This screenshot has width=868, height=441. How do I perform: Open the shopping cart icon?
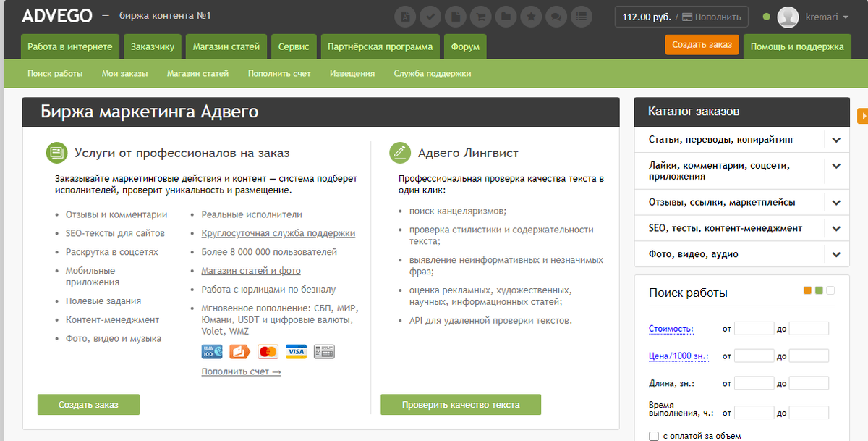coord(481,16)
